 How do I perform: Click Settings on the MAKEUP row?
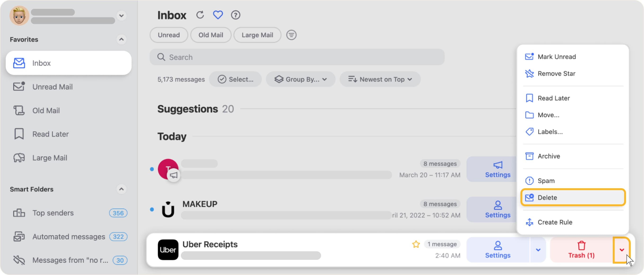[x=497, y=209]
